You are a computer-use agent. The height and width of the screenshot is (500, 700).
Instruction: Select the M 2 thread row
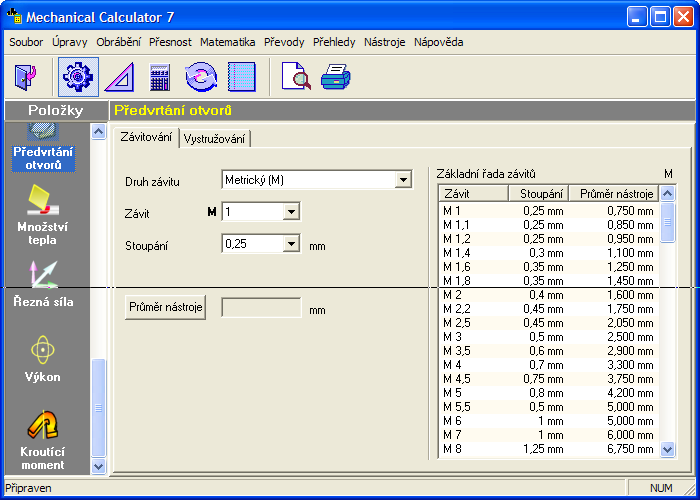[549, 295]
